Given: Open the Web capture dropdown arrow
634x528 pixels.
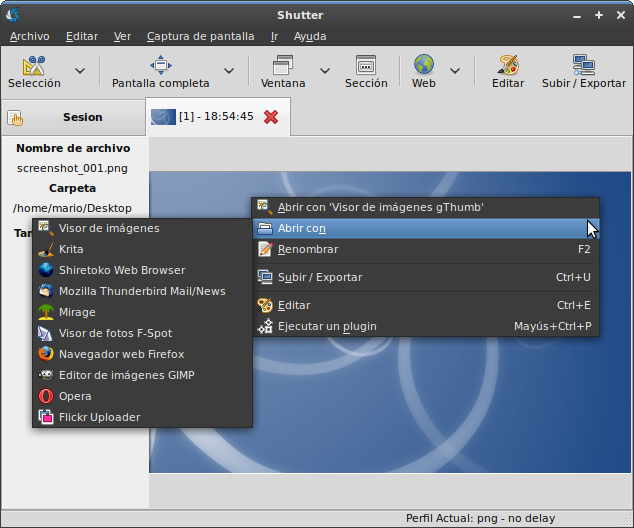Looking at the screenshot, I should (455, 71).
